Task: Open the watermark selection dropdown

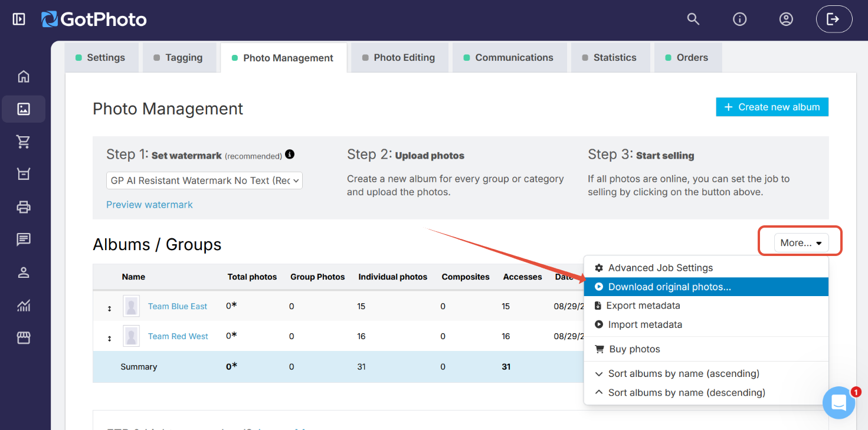Action: click(204, 180)
